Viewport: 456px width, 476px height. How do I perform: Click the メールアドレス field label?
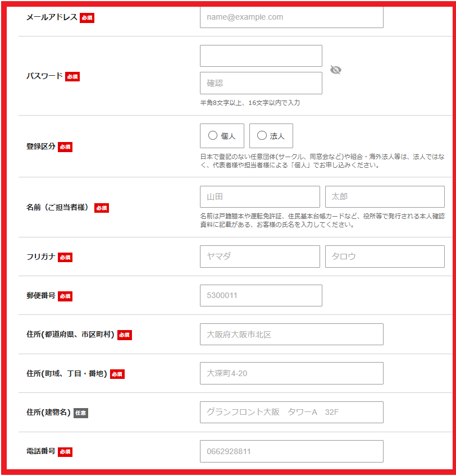tap(52, 17)
